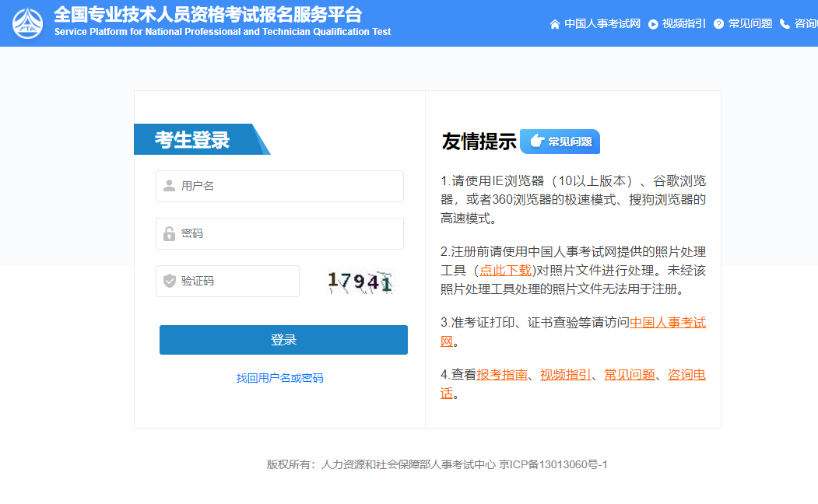This screenshot has width=818, height=504.
Task: Open the 视频指引 link in tip 4
Action: (x=566, y=375)
